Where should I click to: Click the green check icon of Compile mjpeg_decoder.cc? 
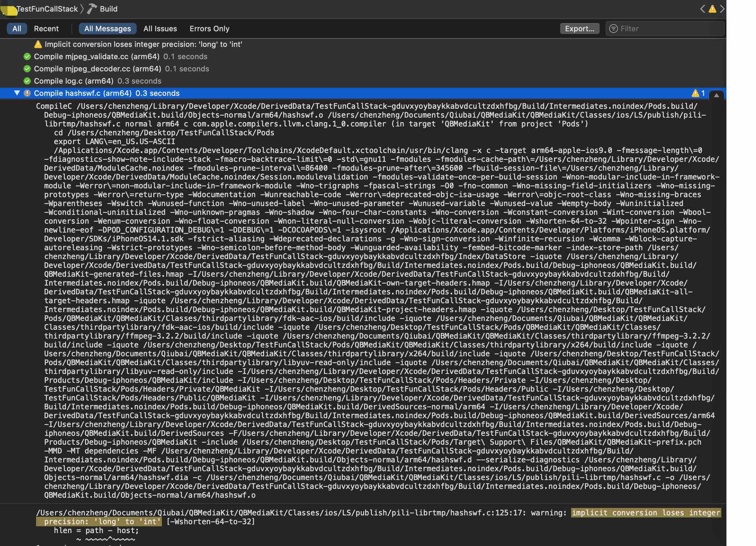(x=27, y=69)
